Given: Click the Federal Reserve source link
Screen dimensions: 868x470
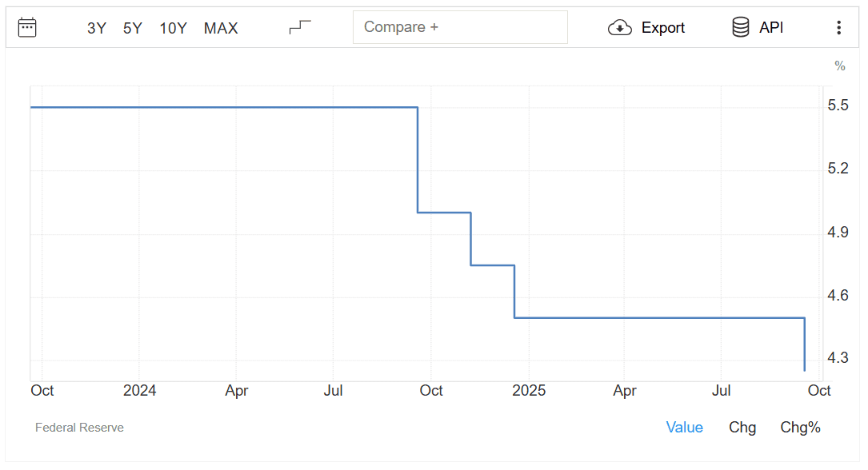Looking at the screenshot, I should tap(79, 428).
